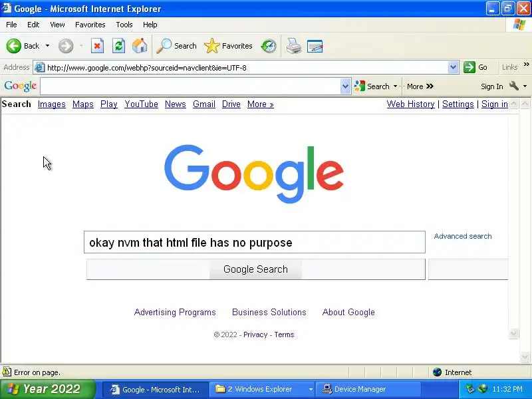Click the Google Toolbar search input box
The image size is (532, 399).
pyautogui.click(x=190, y=86)
